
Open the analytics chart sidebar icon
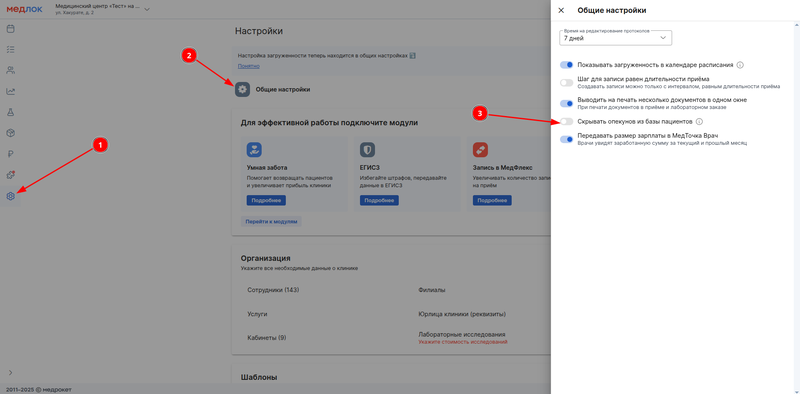(10, 91)
